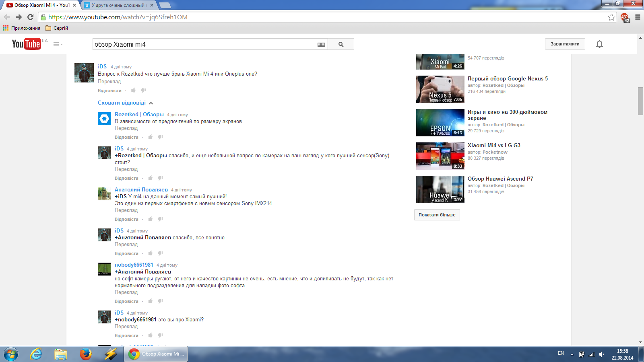Screen dimensions: 644x362
Task: Open Сергій bookmarks folder
Action: pyautogui.click(x=57, y=28)
